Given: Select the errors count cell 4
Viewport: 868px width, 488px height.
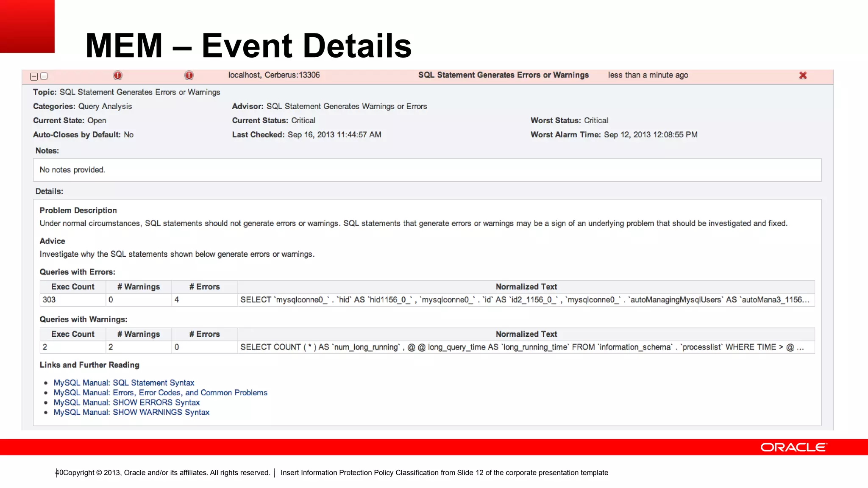Looking at the screenshot, I should coord(205,299).
